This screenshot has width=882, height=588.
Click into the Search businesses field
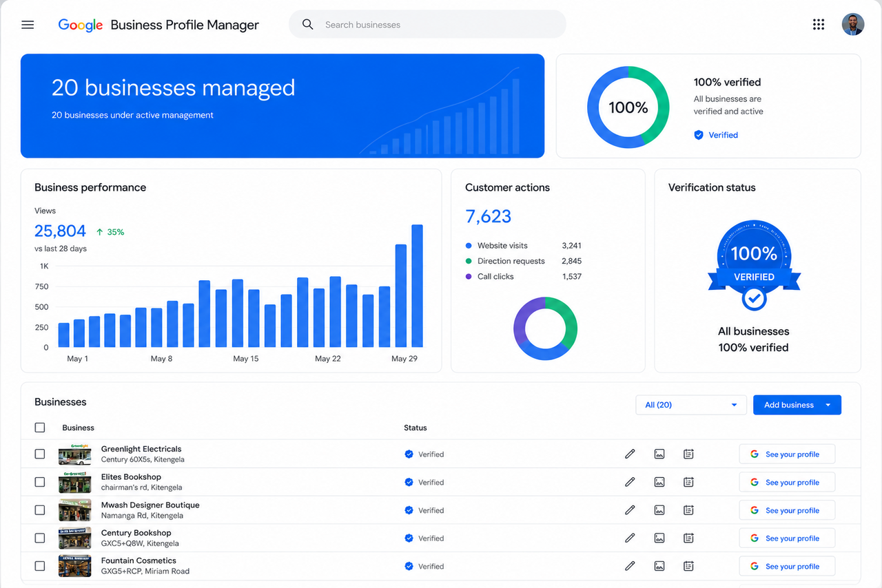(427, 25)
